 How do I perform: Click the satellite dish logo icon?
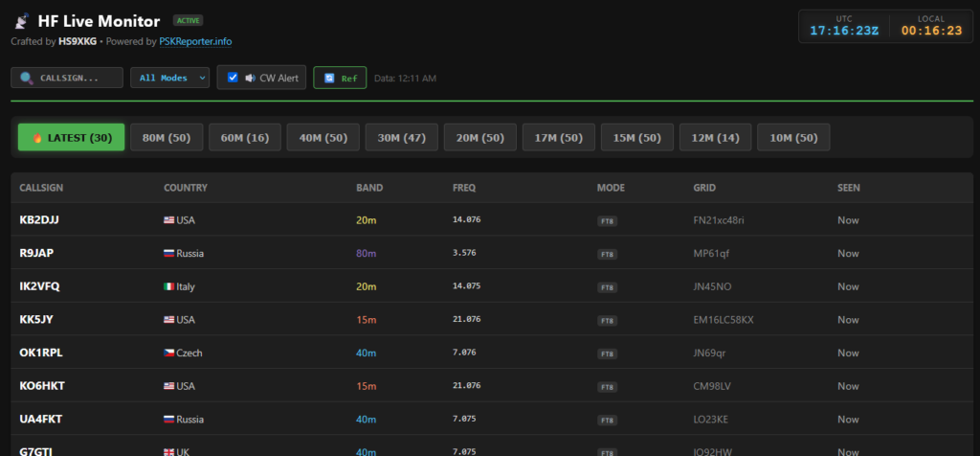coord(21,20)
